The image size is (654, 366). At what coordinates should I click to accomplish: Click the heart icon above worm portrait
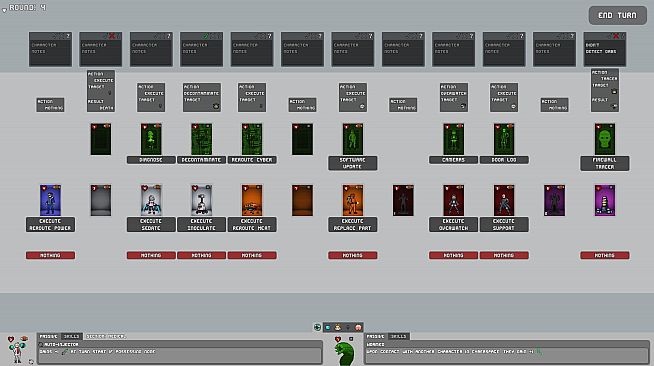point(338,339)
